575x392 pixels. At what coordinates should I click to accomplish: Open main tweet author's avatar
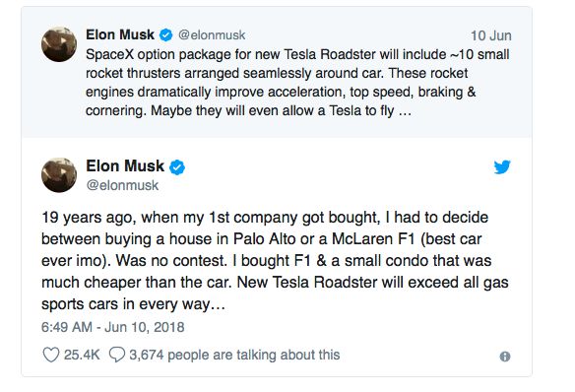coord(59,175)
